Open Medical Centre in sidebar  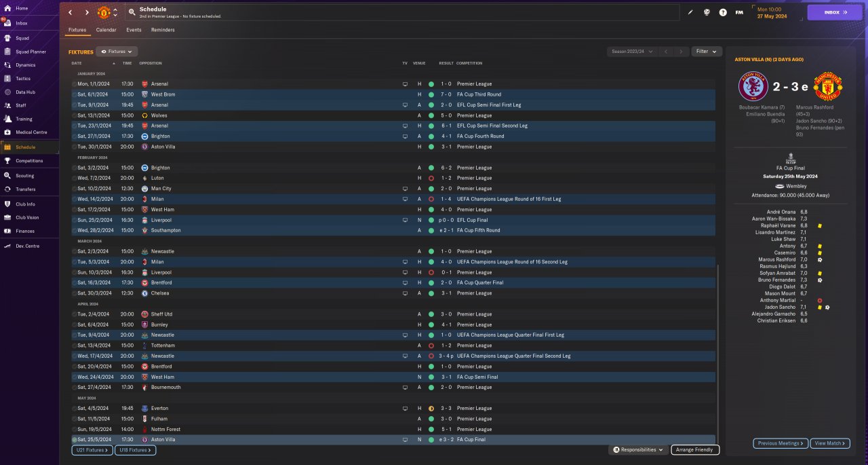pos(29,132)
